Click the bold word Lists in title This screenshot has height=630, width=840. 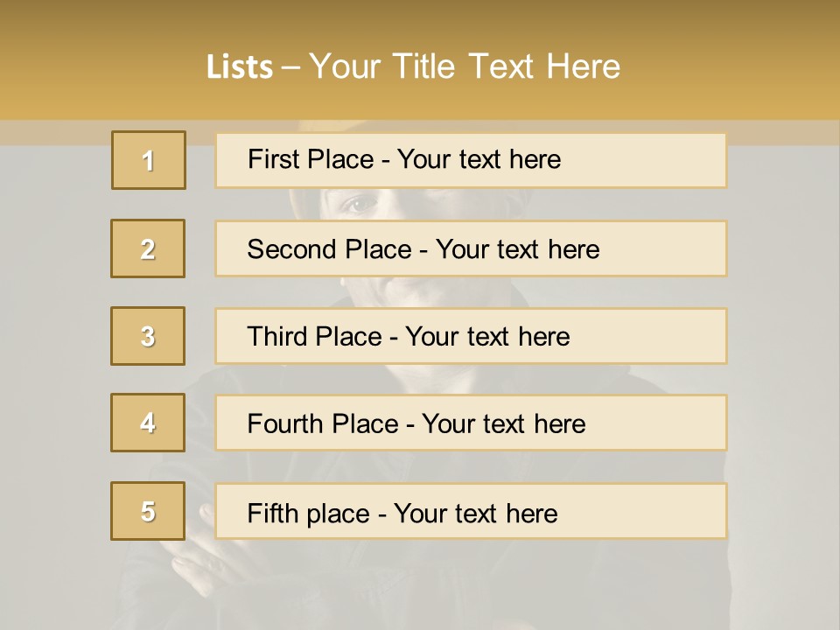pyautogui.click(x=240, y=67)
